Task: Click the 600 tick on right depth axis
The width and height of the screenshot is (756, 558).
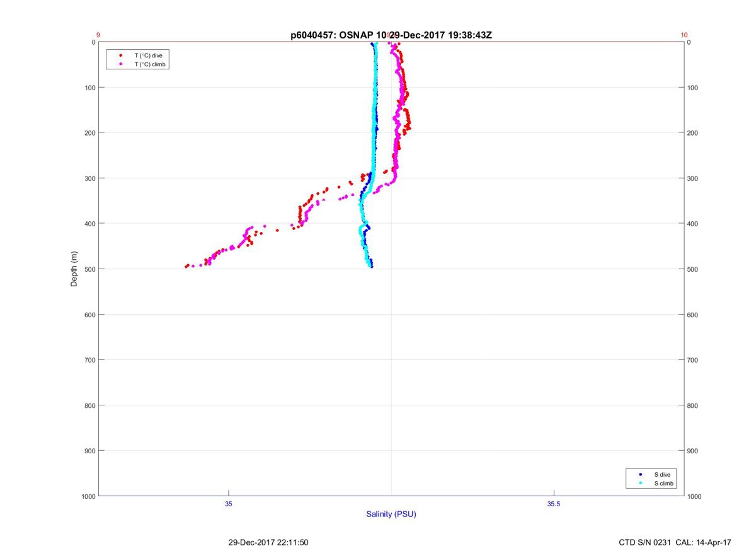Action: [693, 315]
